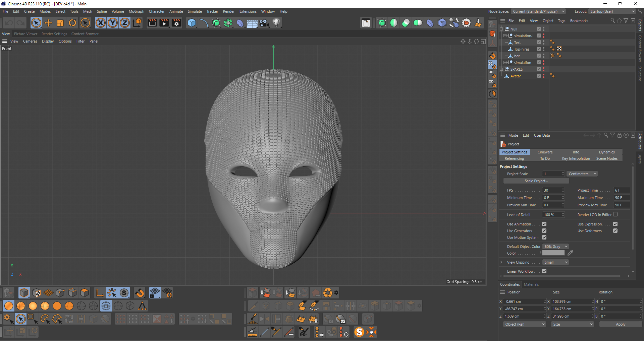The image size is (644, 341).
Task: Open Default Object Color dropdown
Action: (x=555, y=247)
